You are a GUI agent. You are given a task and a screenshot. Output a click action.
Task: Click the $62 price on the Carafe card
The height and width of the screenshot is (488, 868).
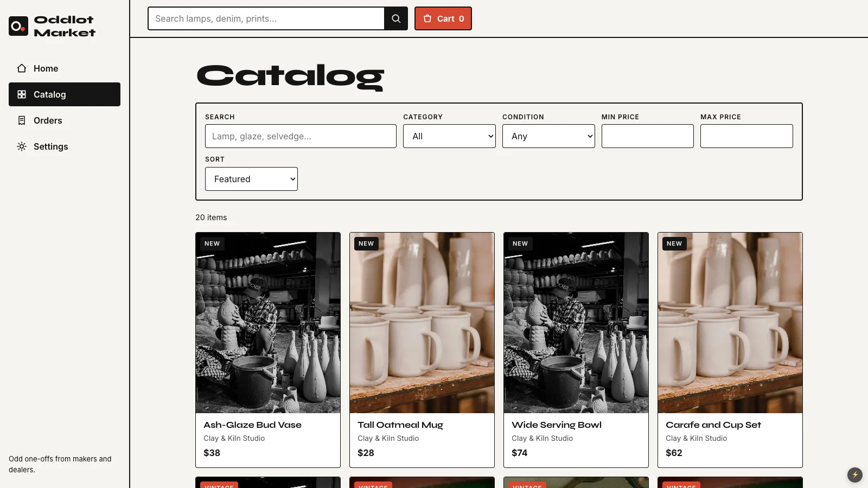point(674,453)
